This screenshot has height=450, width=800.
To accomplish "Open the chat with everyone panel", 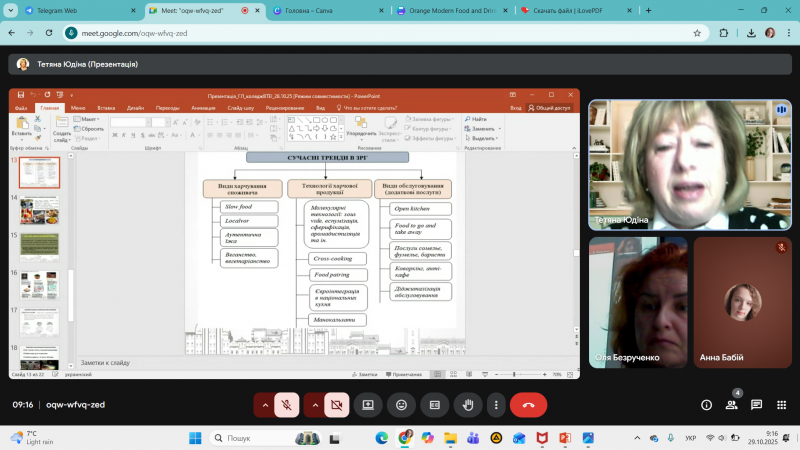I will click(x=756, y=405).
